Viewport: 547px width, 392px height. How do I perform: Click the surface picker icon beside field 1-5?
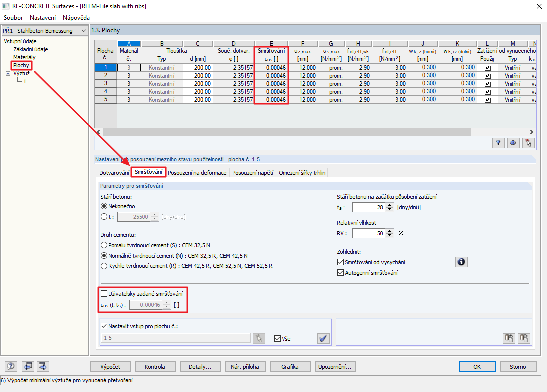(259, 338)
